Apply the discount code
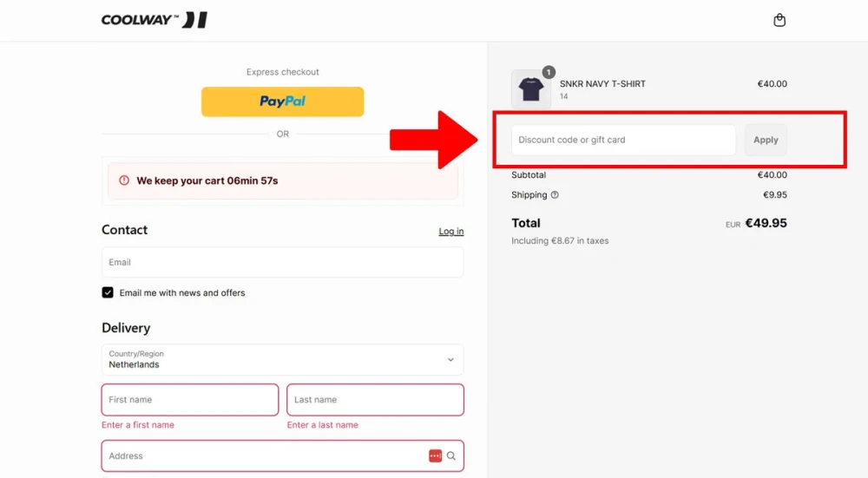Viewport: 868px width, 478px height. [x=766, y=140]
